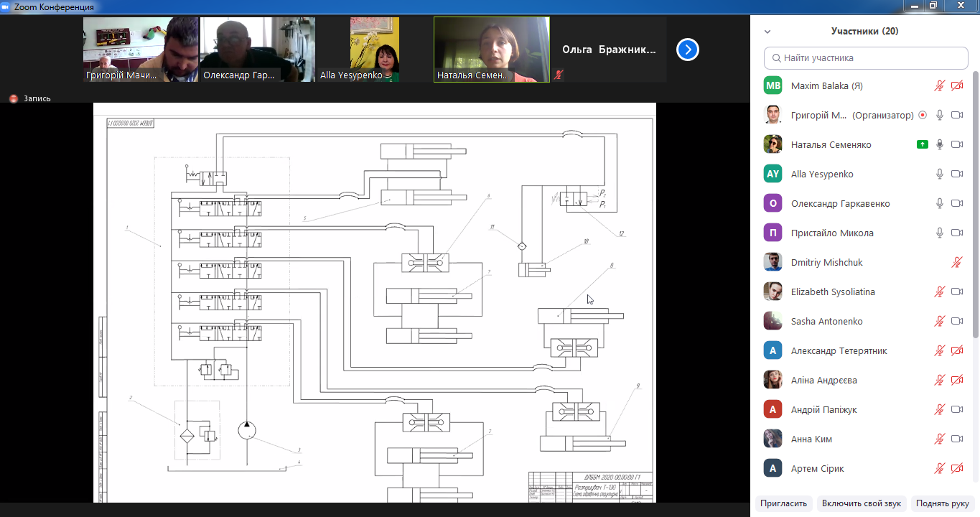Click Пристайло Микола's microphone icon

939,233
